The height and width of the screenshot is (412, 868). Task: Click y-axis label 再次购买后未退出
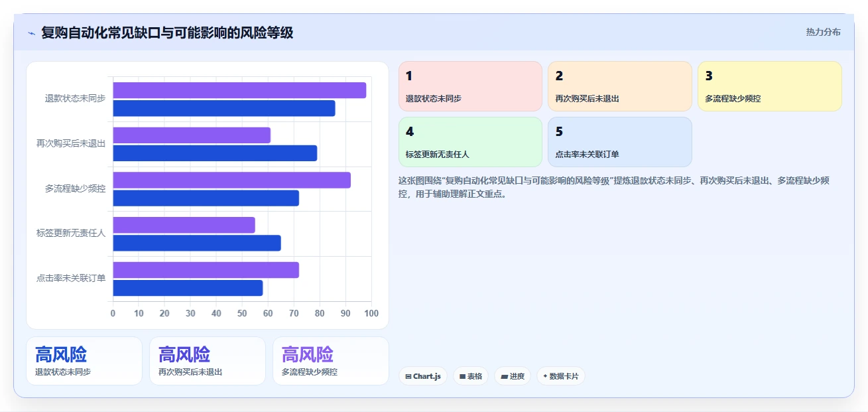point(71,143)
